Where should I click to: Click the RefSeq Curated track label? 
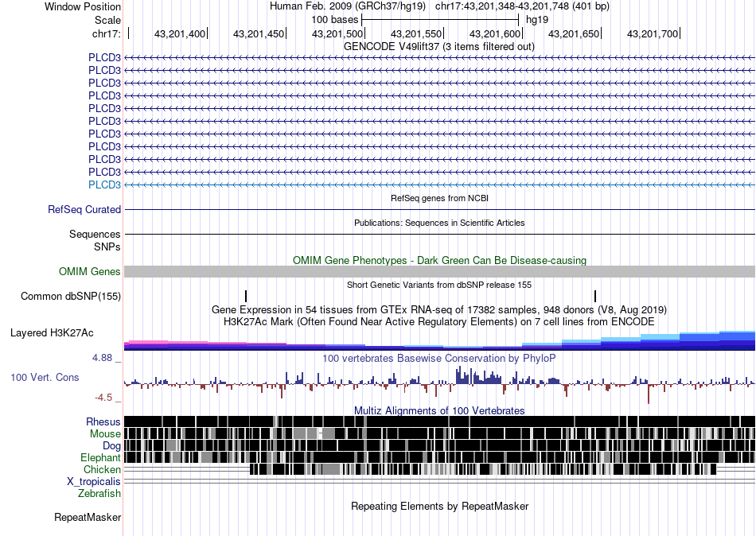tap(84, 210)
